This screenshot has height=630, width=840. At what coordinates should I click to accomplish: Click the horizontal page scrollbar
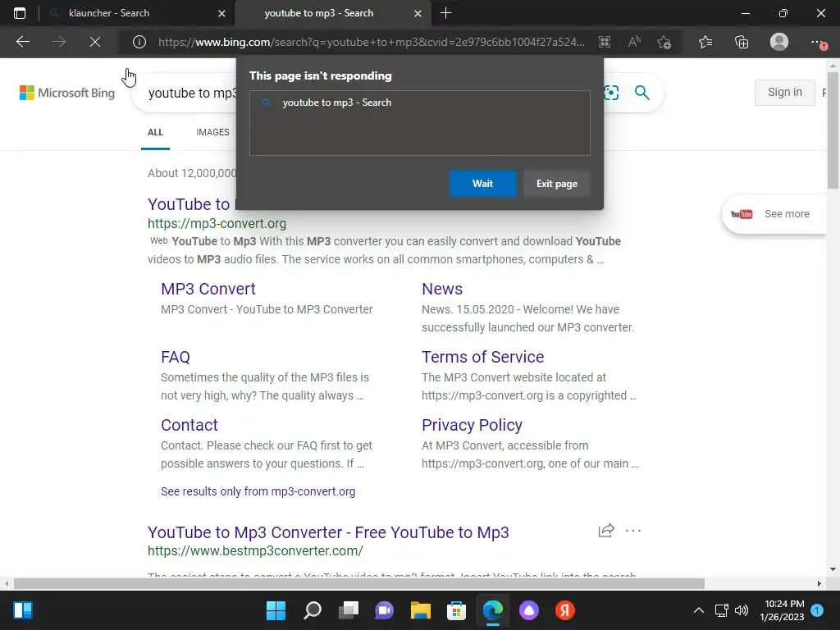tap(359, 583)
